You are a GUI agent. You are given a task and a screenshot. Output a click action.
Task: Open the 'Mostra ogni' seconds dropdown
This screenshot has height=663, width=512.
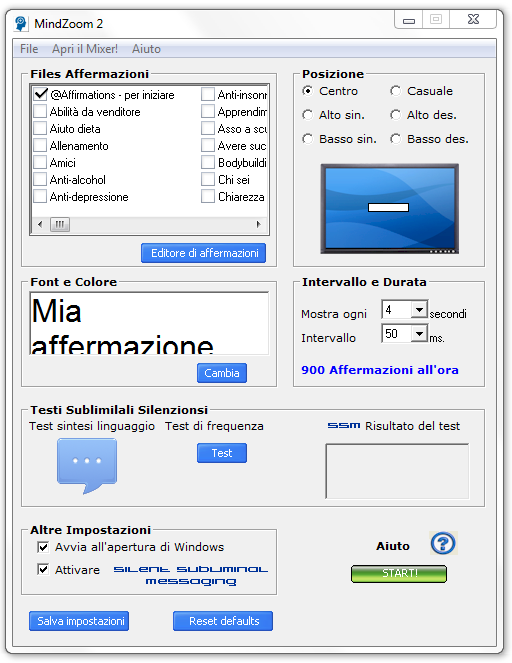click(x=419, y=310)
